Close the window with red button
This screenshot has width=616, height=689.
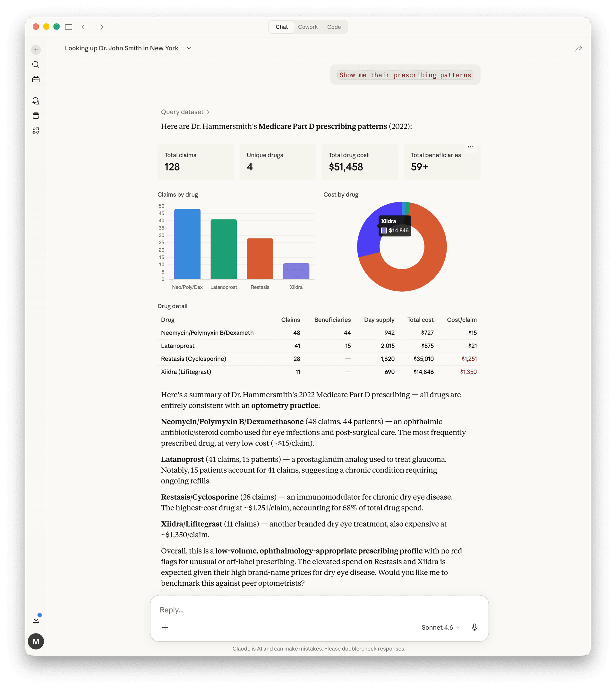(x=36, y=27)
